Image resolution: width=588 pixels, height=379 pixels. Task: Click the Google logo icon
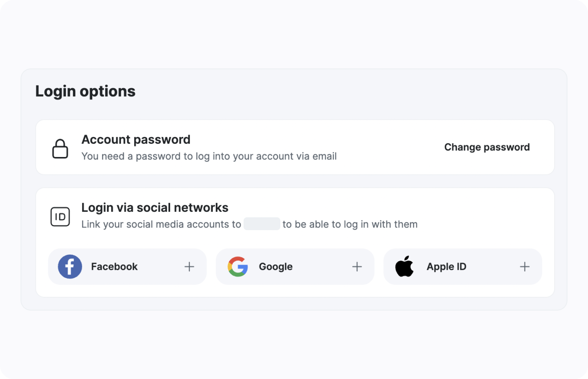click(x=238, y=266)
